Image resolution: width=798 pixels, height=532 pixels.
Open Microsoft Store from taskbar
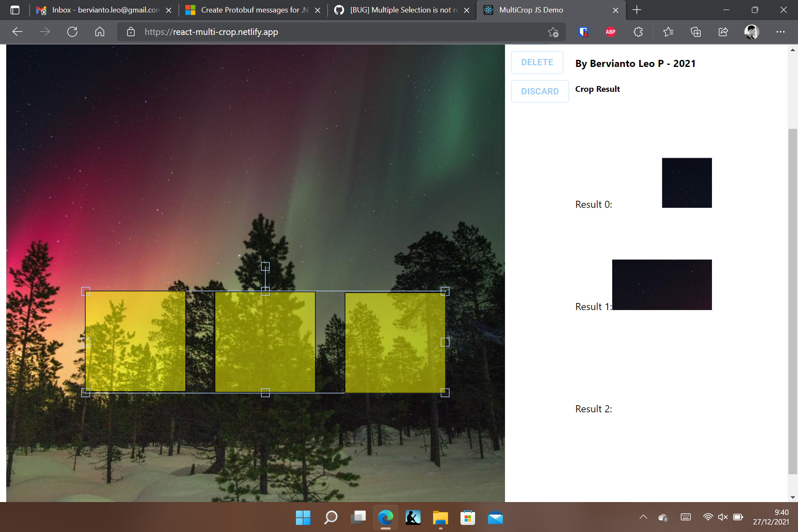[x=468, y=518]
